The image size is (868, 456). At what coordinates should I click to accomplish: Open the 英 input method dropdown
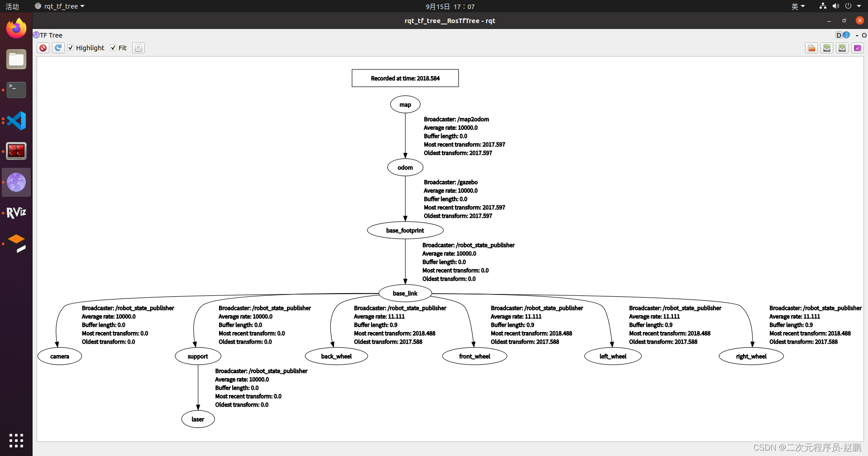point(798,6)
